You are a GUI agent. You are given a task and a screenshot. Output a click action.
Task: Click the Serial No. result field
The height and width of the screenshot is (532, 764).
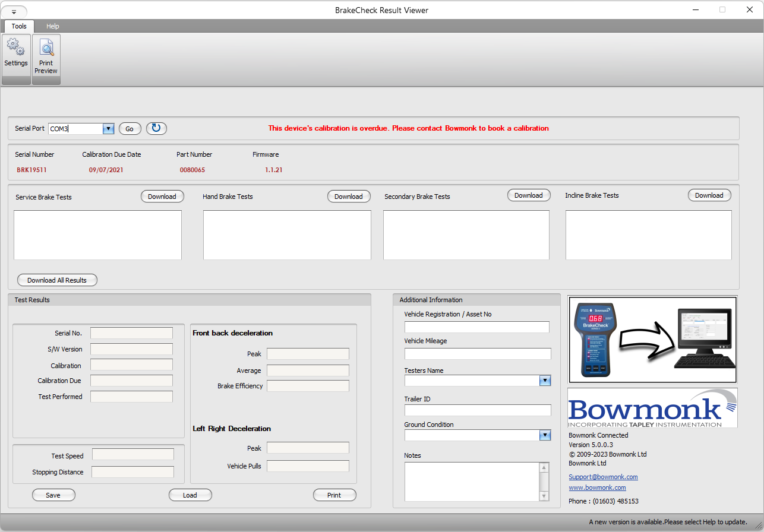pos(131,333)
